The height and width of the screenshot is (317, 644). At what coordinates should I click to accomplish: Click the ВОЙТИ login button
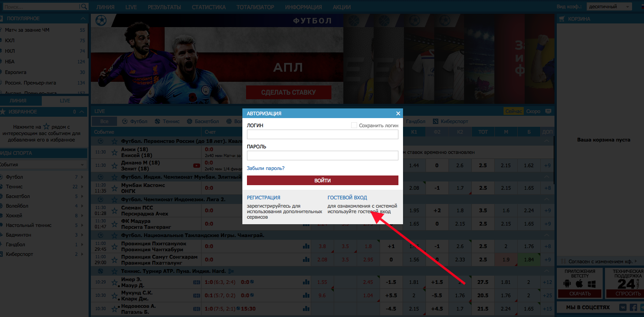tap(323, 181)
